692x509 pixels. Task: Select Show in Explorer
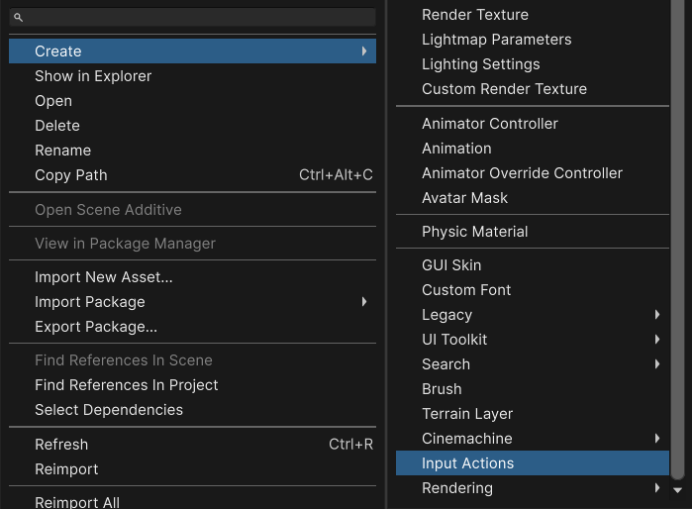[93, 76]
